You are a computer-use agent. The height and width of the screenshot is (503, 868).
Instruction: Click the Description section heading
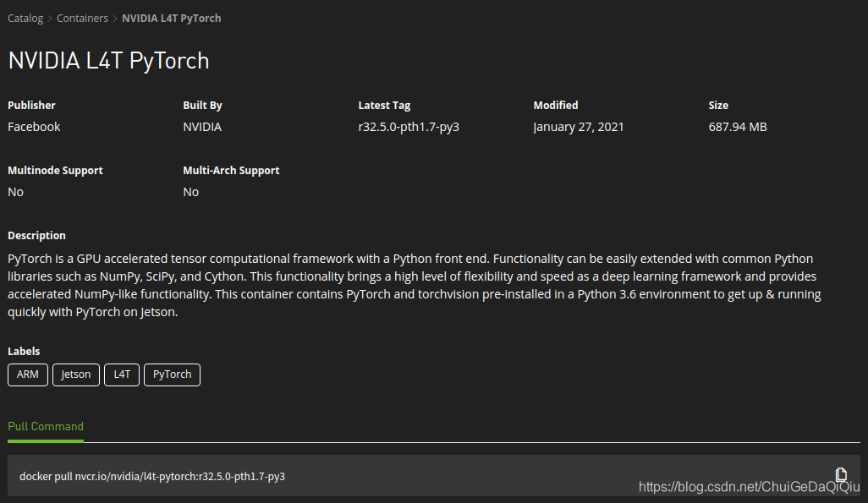coord(36,234)
